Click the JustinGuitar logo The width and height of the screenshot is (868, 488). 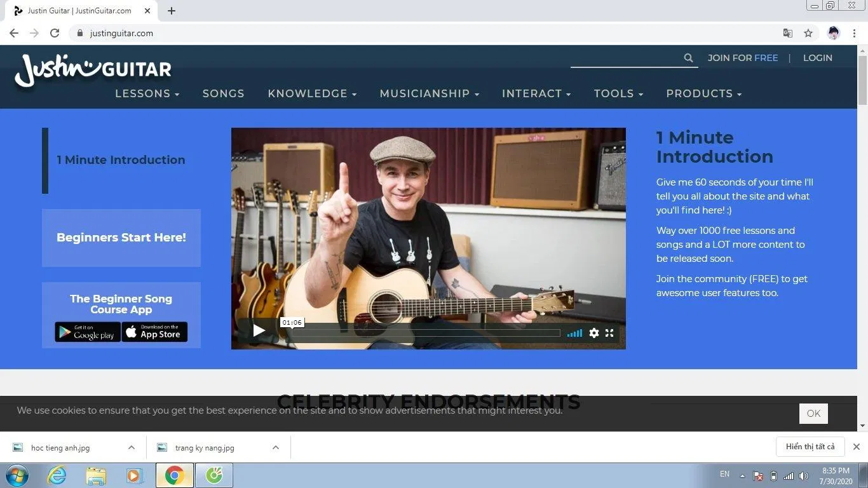point(93,69)
